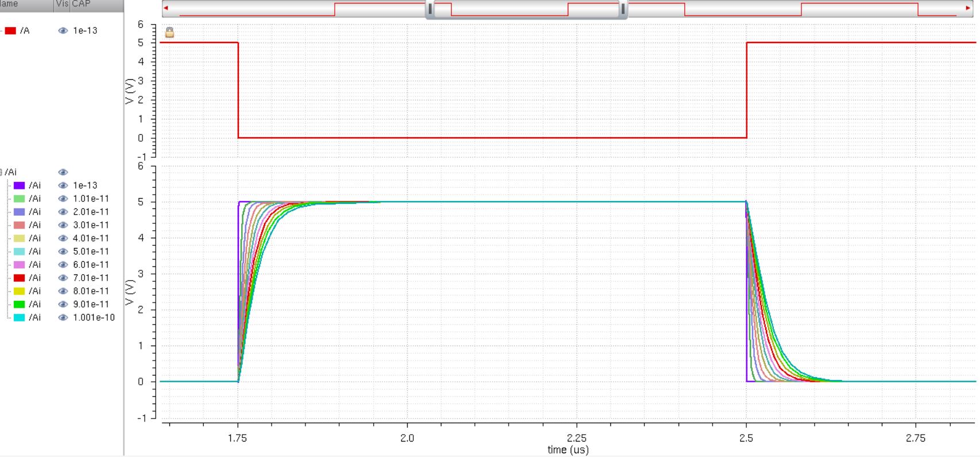This screenshot has width=980, height=457.
Task: Click the CAP value 3.01e-11
Action: (91, 225)
